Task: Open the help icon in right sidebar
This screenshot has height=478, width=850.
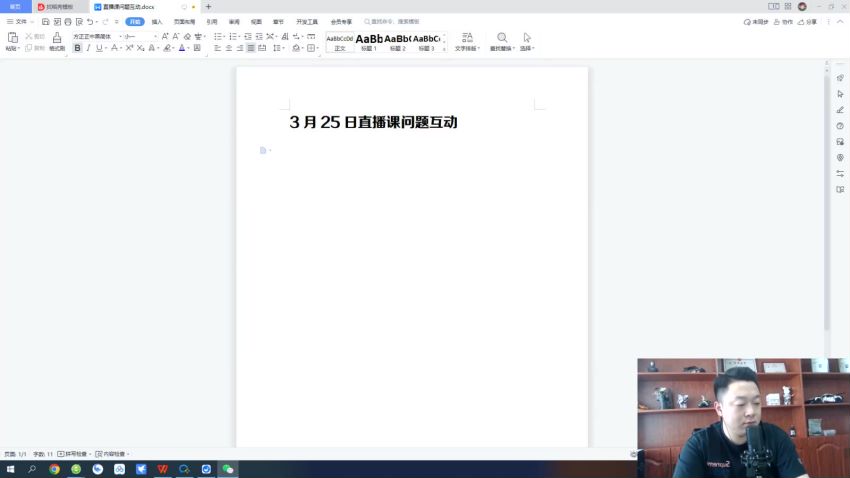Action: (x=840, y=126)
